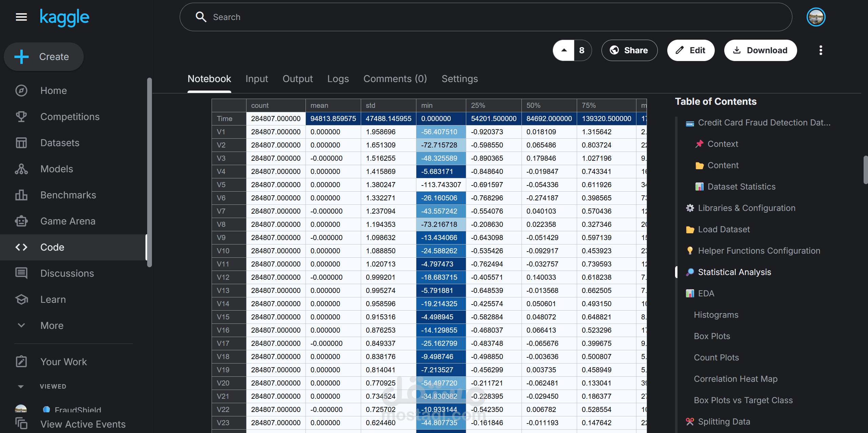Click the Create button
Viewport: 868px width, 433px height.
tap(44, 57)
